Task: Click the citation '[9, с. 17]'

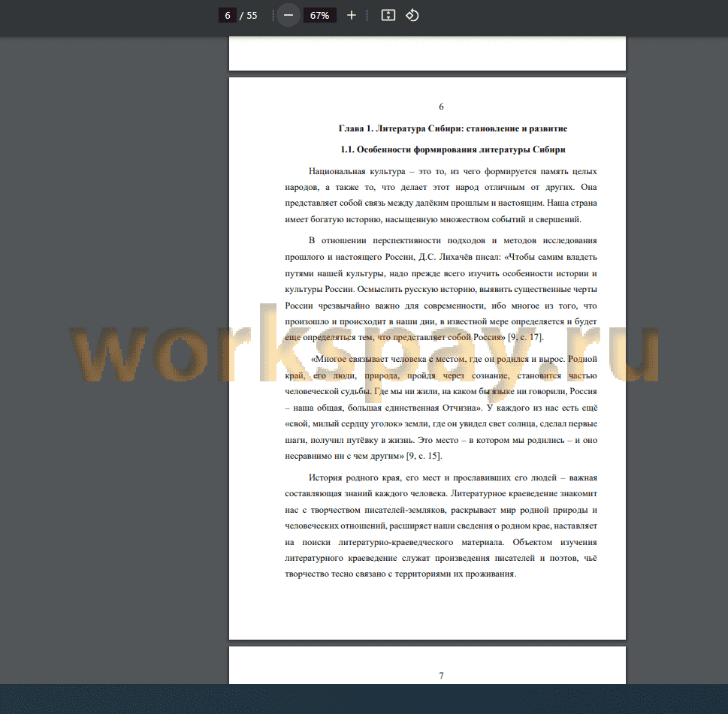Action: [526, 337]
